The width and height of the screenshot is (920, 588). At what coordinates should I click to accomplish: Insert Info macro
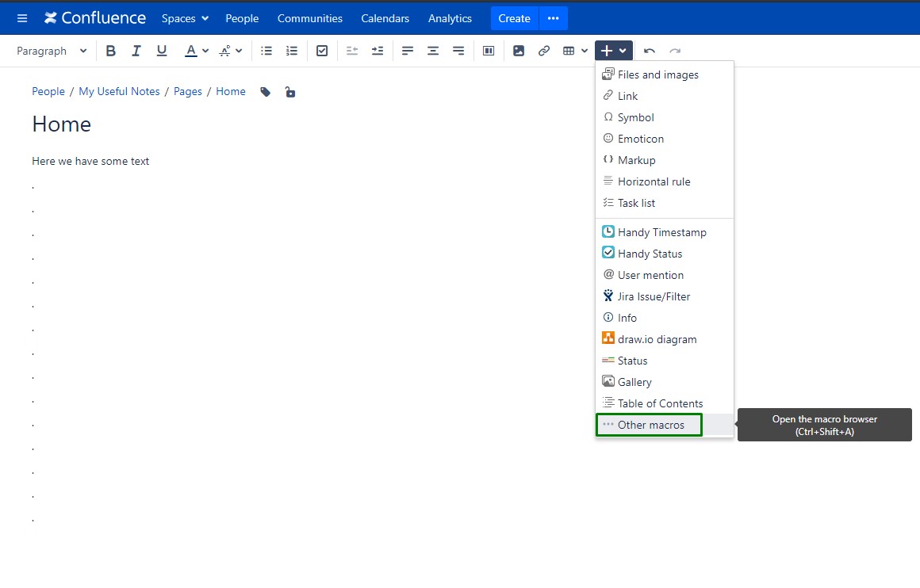pos(664,318)
